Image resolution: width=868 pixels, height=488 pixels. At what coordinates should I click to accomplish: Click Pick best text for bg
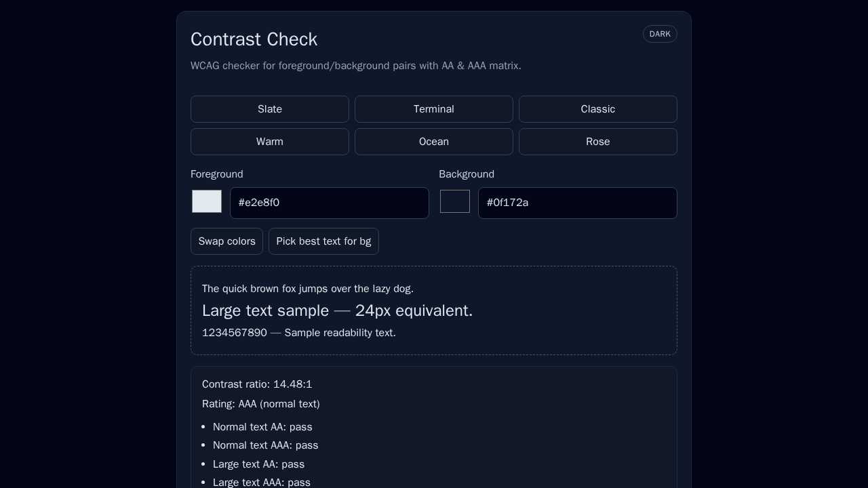click(x=323, y=241)
